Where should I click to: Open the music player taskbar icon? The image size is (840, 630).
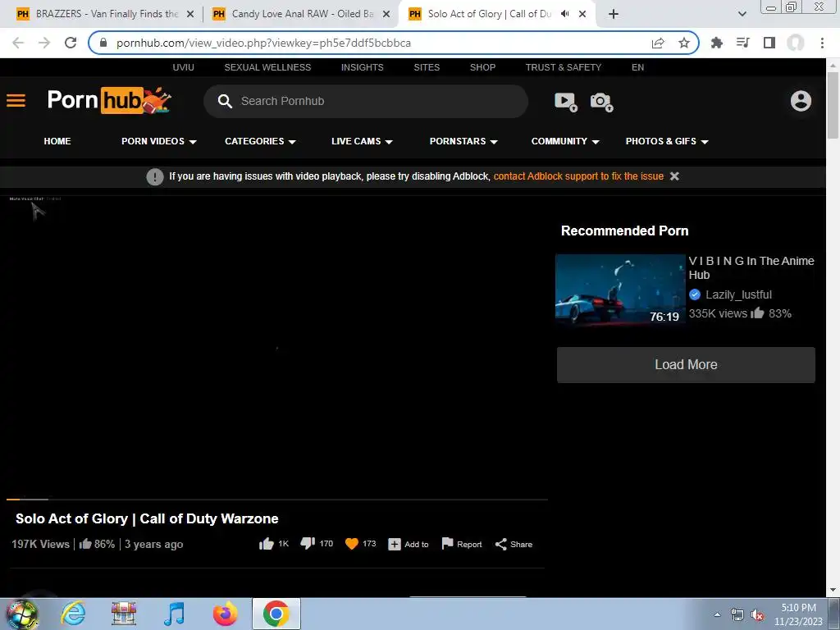coord(174,614)
